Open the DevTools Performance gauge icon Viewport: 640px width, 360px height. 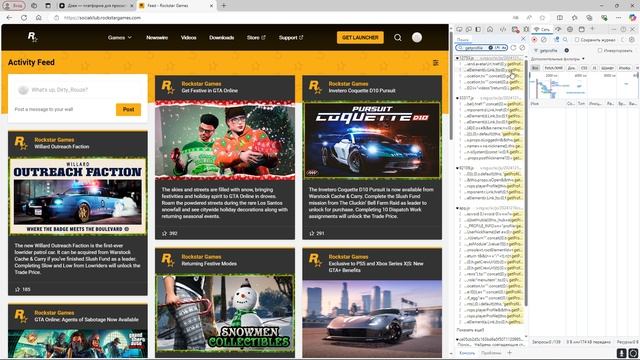click(558, 29)
